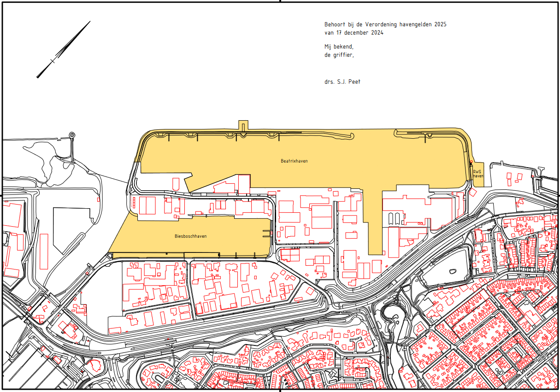Pick the yellow fill of the RWS haven box
Image resolution: width=560 pixels, height=392 pixels.
[478, 181]
